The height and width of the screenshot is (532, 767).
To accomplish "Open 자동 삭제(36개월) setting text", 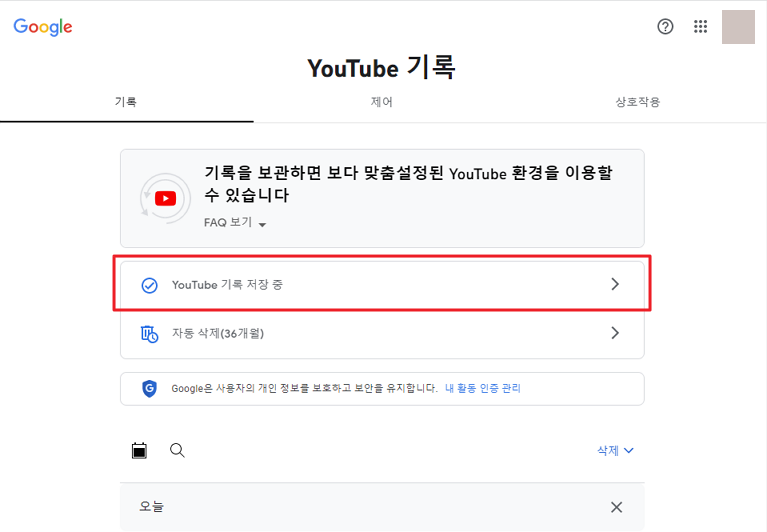I will 218,333.
